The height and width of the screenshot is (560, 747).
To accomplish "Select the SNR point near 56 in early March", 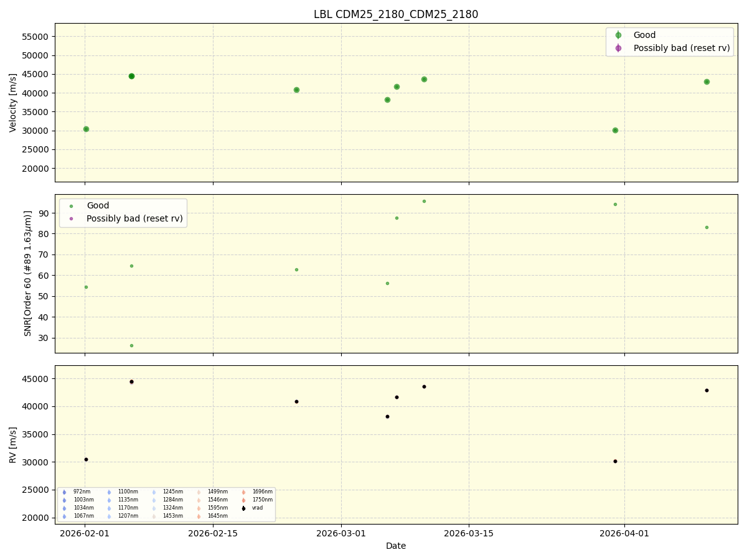I will [387, 283].
